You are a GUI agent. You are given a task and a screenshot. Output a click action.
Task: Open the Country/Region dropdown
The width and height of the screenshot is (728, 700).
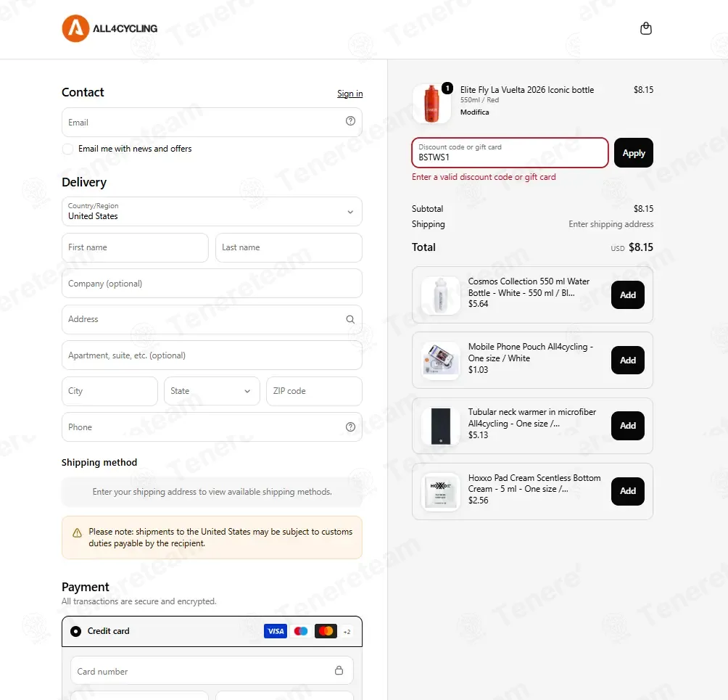tap(212, 211)
